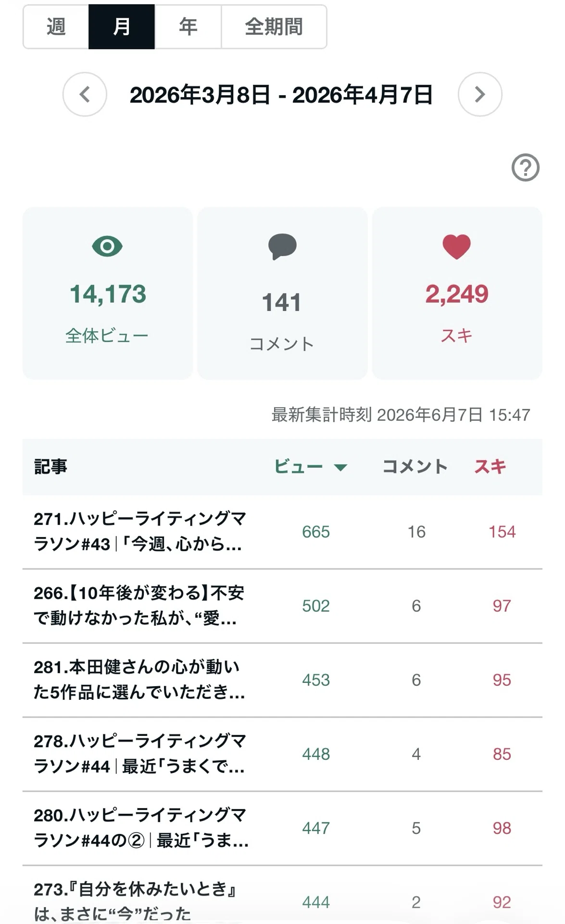This screenshot has width=565, height=924.
Task: Click the gray comment bubble icon
Action: click(x=282, y=246)
